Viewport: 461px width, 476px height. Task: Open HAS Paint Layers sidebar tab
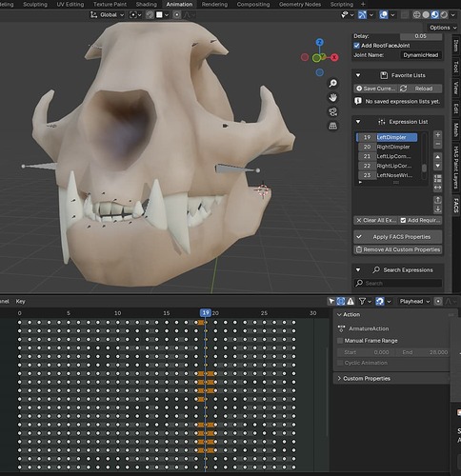tap(456, 168)
